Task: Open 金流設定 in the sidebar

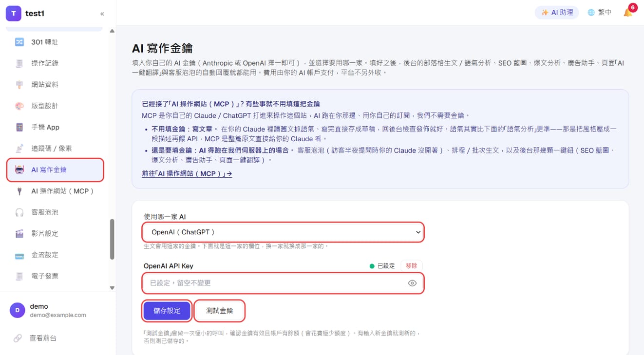Action: click(x=55, y=255)
